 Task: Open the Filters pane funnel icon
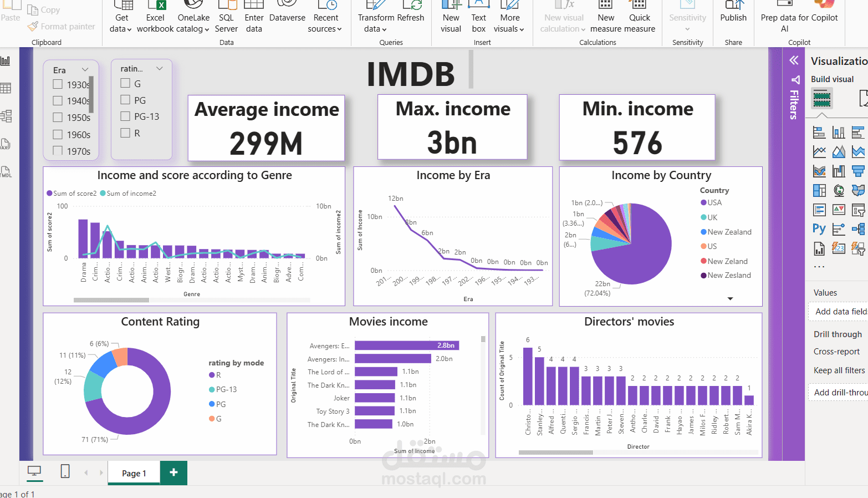point(795,80)
